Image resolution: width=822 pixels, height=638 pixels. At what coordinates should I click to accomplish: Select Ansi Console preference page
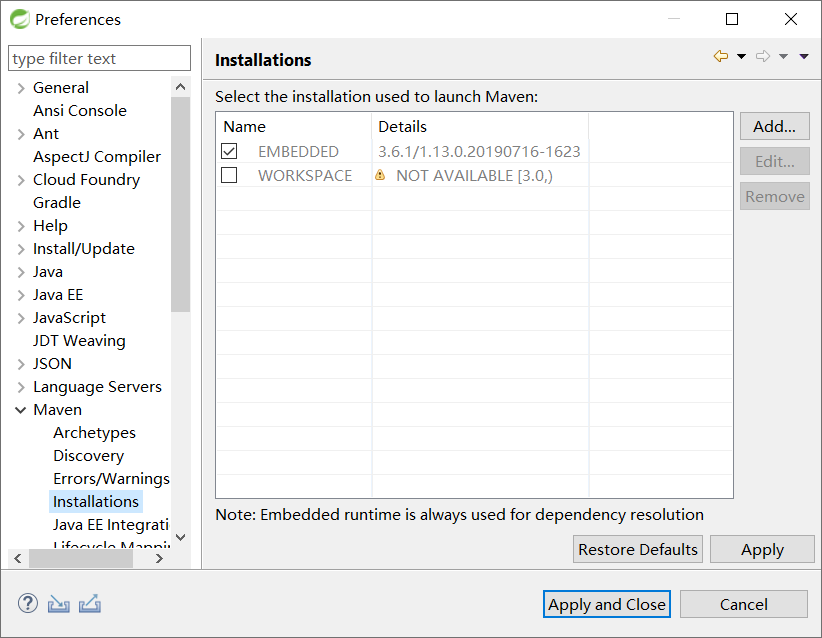coord(80,111)
